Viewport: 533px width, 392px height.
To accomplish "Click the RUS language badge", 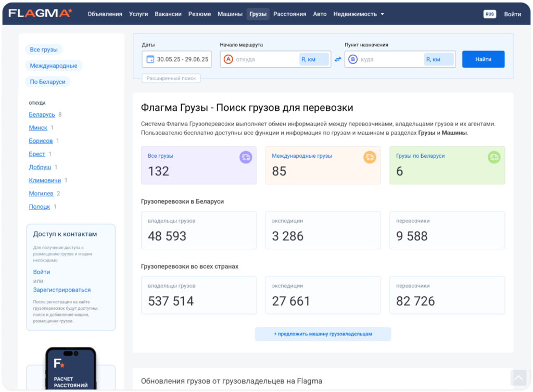I will click(490, 14).
